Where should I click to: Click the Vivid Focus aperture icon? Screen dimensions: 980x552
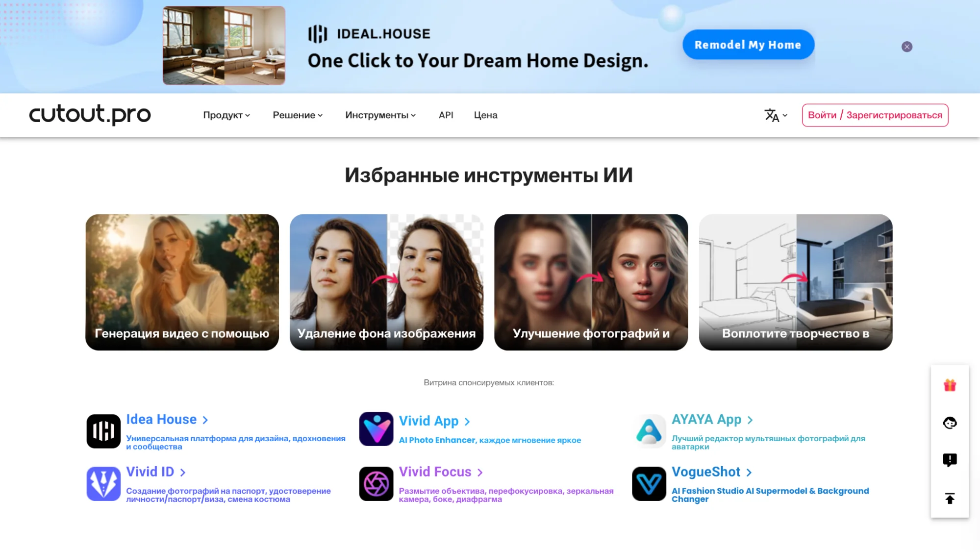click(x=376, y=484)
